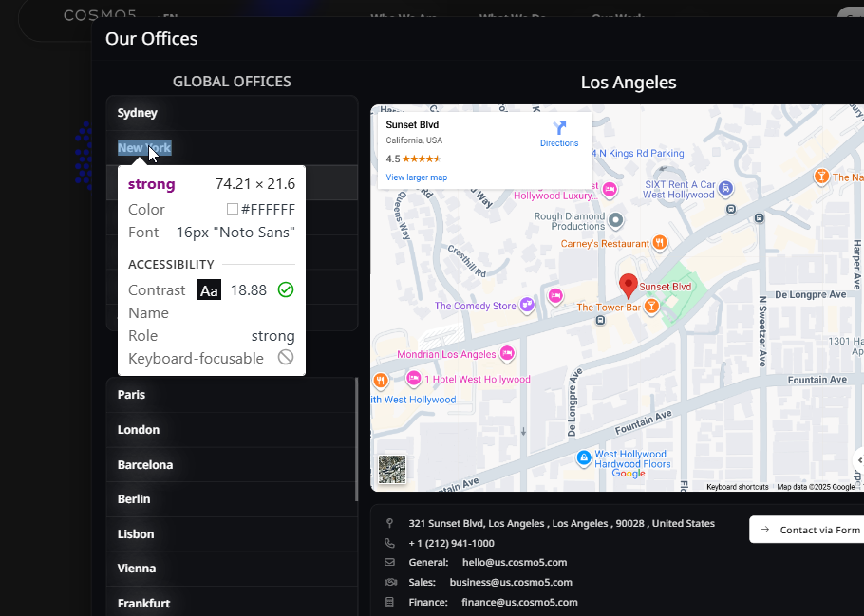Click the arrow icon in Contact via Form
Screen dimensions: 864x616
click(x=765, y=530)
